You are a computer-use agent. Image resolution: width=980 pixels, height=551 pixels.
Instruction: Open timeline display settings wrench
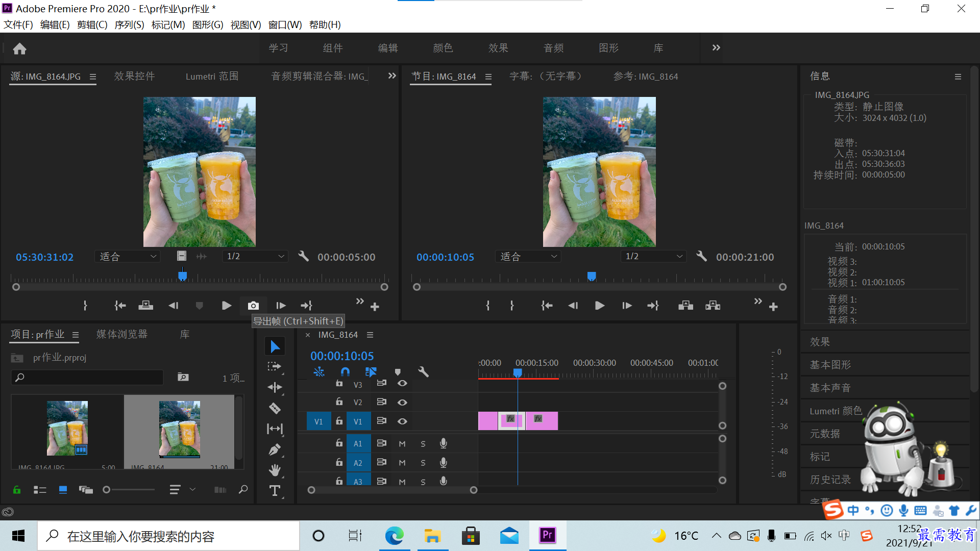pyautogui.click(x=423, y=371)
